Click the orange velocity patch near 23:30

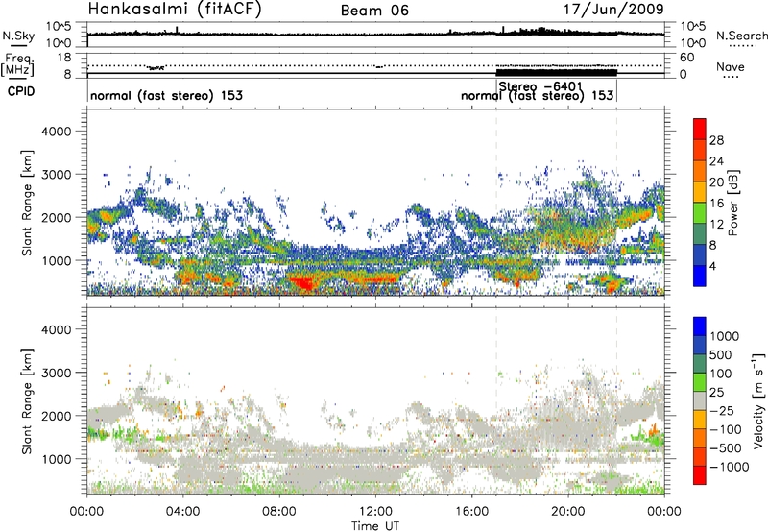[653, 429]
